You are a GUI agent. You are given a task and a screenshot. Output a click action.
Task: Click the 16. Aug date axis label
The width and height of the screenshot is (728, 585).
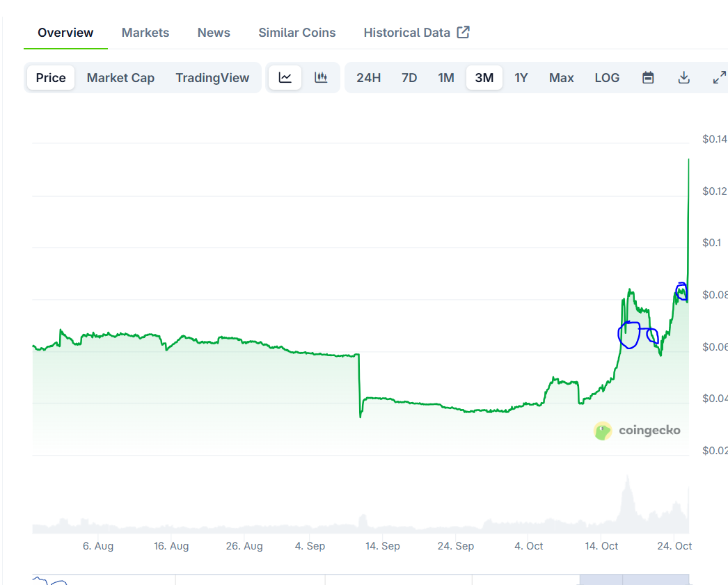coord(171,546)
